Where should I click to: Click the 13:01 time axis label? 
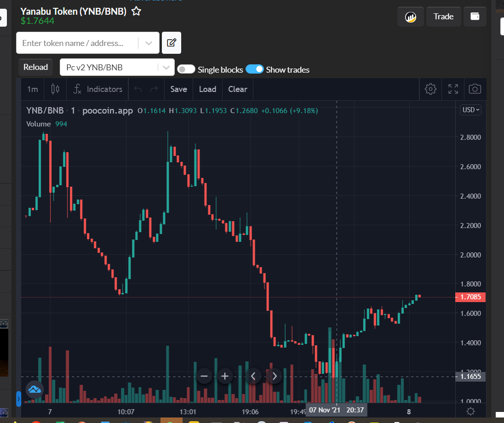[x=188, y=412]
